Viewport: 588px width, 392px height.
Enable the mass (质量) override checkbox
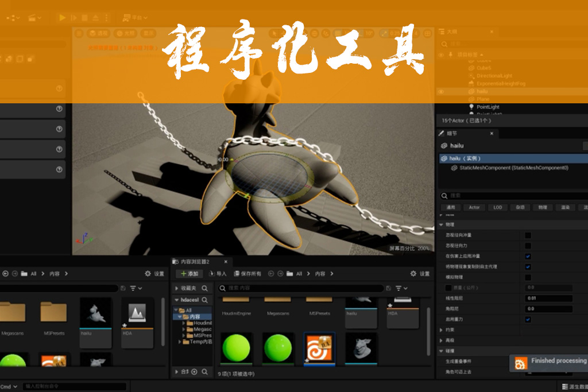448,288
